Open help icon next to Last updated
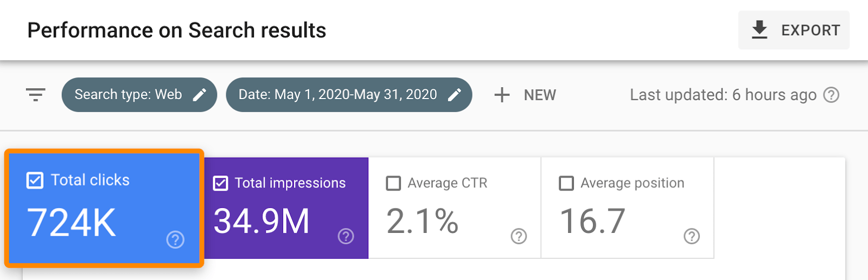Viewport: 868px width, 280px height. (x=831, y=95)
